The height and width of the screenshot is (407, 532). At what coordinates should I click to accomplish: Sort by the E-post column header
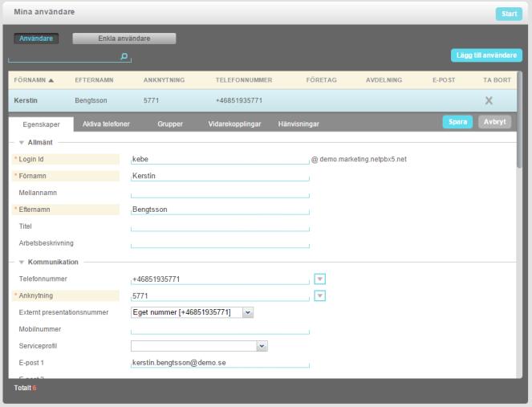(444, 80)
